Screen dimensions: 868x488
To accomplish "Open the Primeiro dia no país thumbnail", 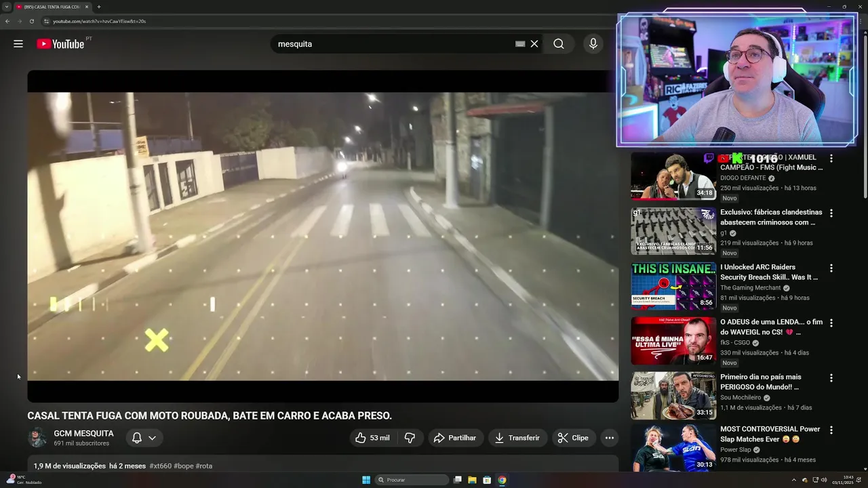I will point(673,396).
